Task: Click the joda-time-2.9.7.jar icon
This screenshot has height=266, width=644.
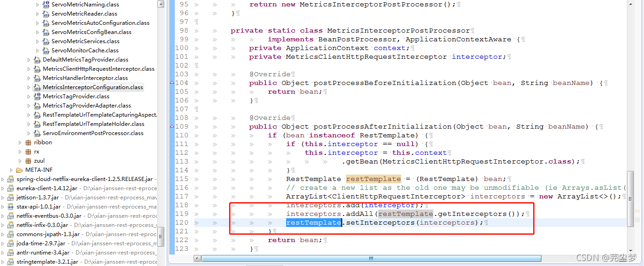Action: coord(11,243)
